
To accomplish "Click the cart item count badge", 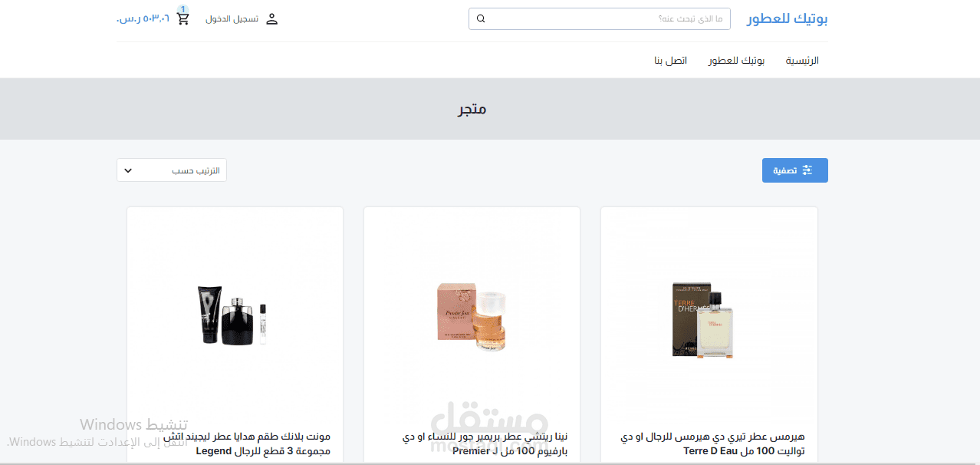I will point(183,9).
